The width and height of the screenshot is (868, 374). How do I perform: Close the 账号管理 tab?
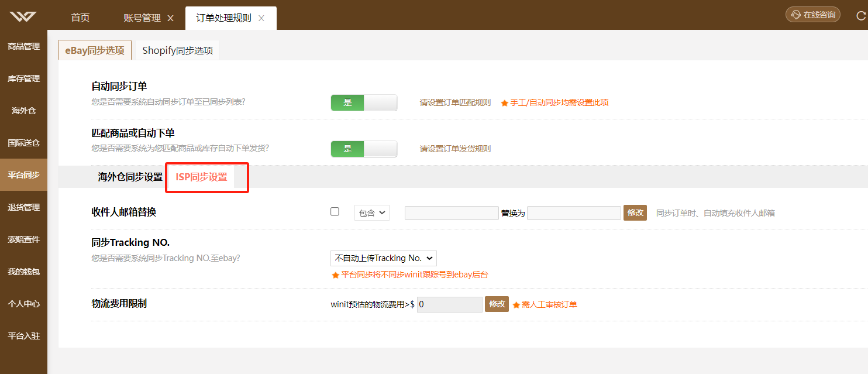(170, 18)
